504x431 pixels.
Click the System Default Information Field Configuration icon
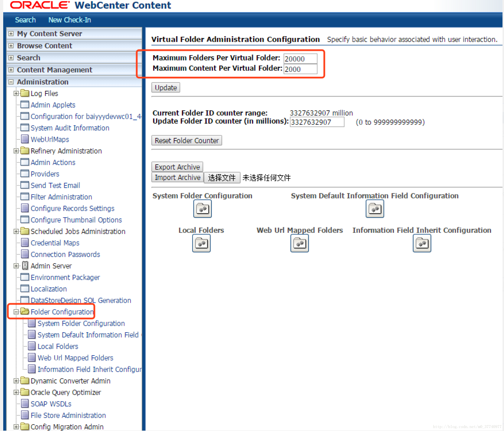click(x=375, y=209)
